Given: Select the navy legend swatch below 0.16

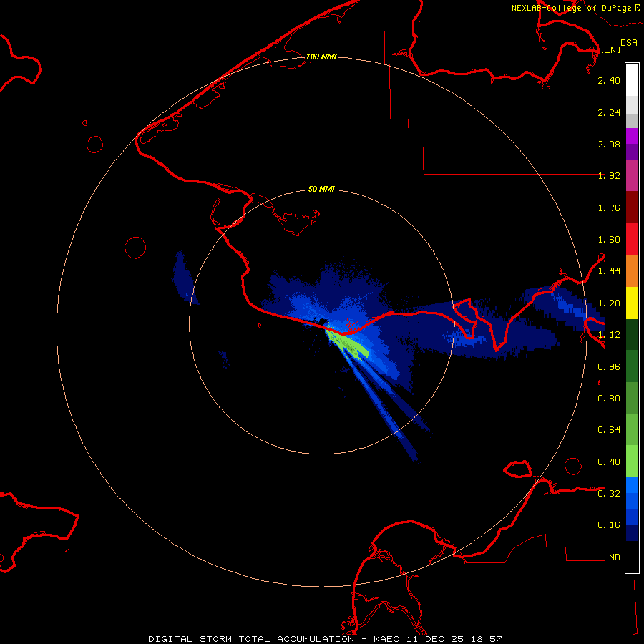Looking at the screenshot, I should point(632,532).
